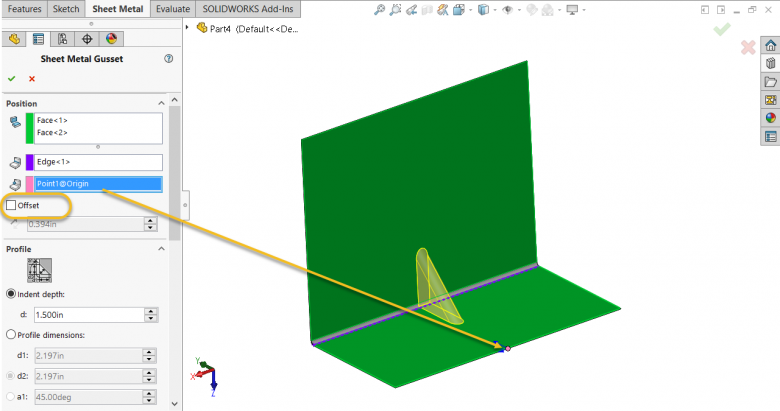
Task: Select the a1 angle radio button
Action: coord(10,397)
